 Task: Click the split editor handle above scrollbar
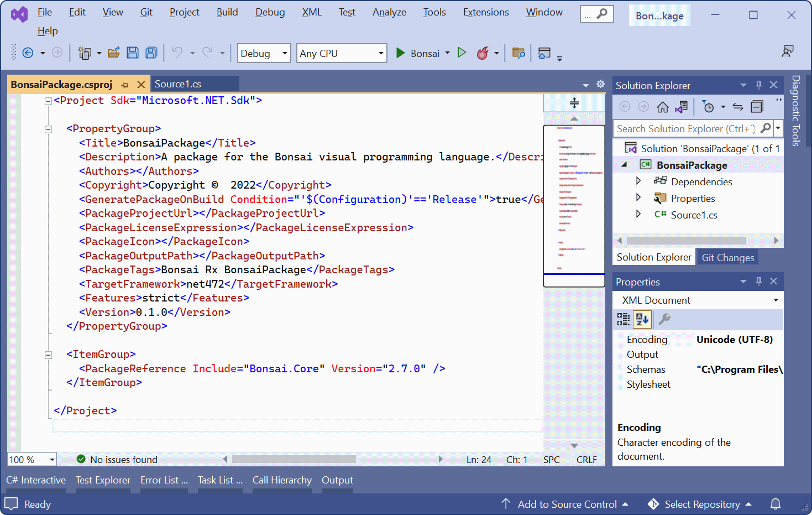pos(574,103)
